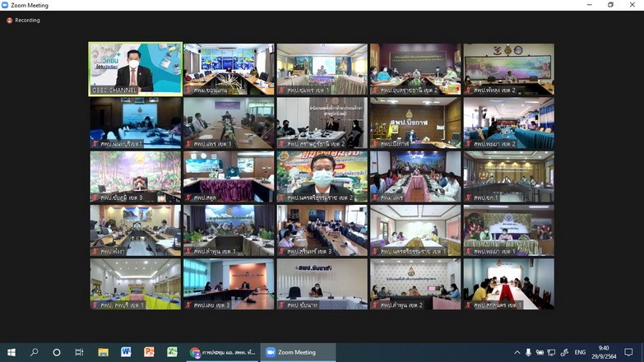644x362 pixels.
Task: Open Microsoft Word from the taskbar
Action: click(126, 352)
